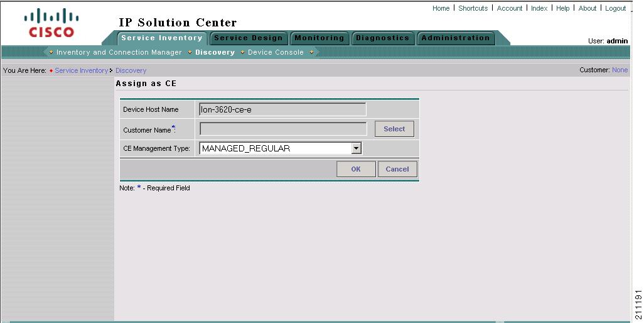Confirm with the OK button
The image size is (644, 323).
point(356,169)
